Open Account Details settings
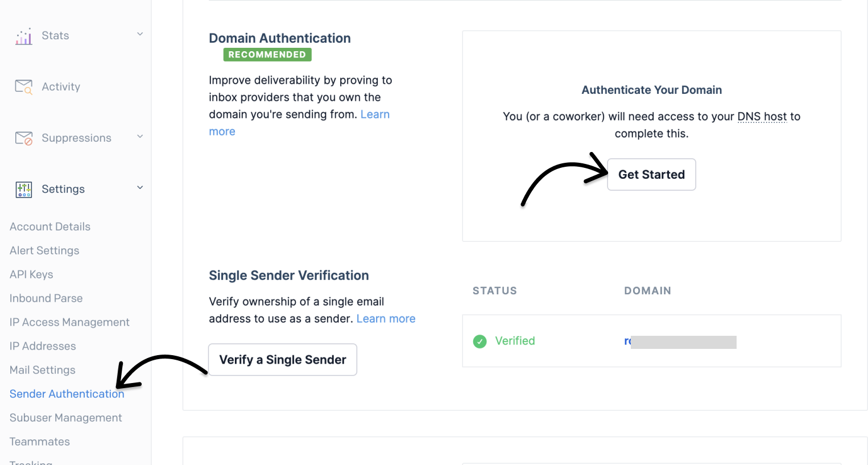Screen dimensions: 868x465 point(50,226)
